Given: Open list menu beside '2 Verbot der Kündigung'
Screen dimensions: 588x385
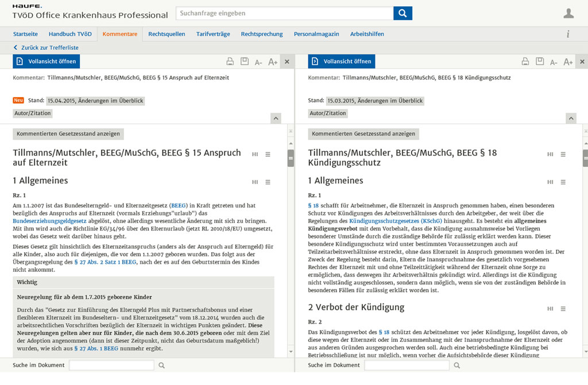Looking at the screenshot, I should [x=563, y=309].
